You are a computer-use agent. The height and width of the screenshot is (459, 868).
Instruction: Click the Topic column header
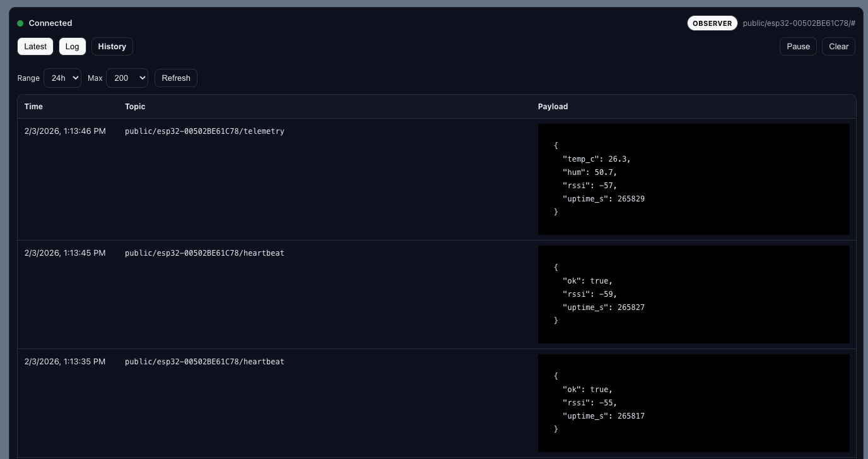[x=135, y=107]
